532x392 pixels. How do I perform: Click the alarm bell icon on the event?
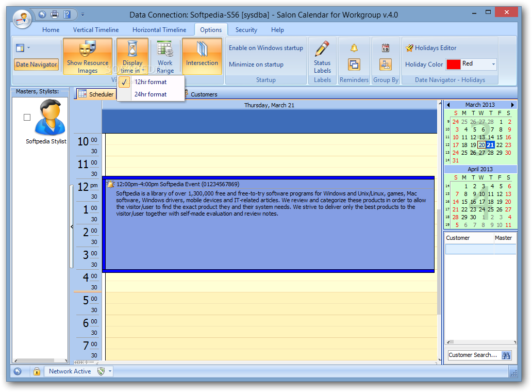click(110, 184)
